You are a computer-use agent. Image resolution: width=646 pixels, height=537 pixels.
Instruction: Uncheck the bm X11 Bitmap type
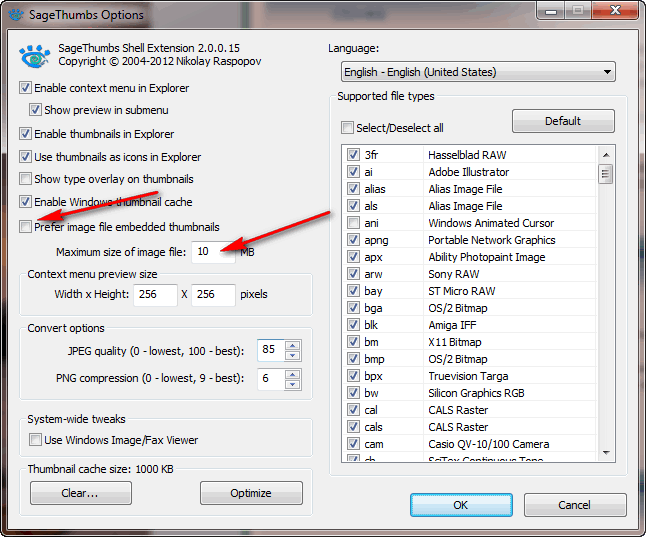(353, 342)
